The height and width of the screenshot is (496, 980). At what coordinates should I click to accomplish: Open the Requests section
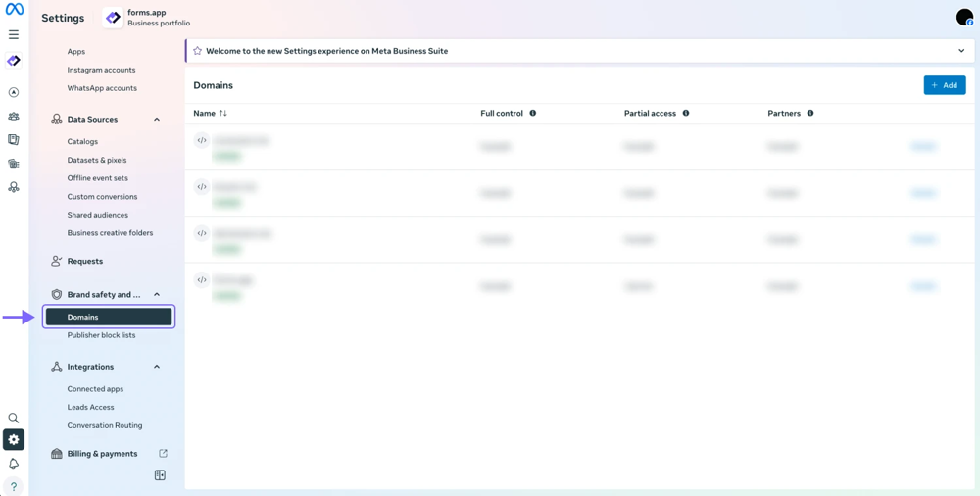pos(85,261)
